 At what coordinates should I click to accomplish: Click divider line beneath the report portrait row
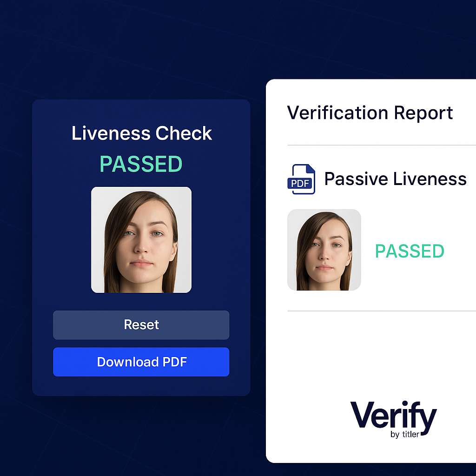point(382,311)
